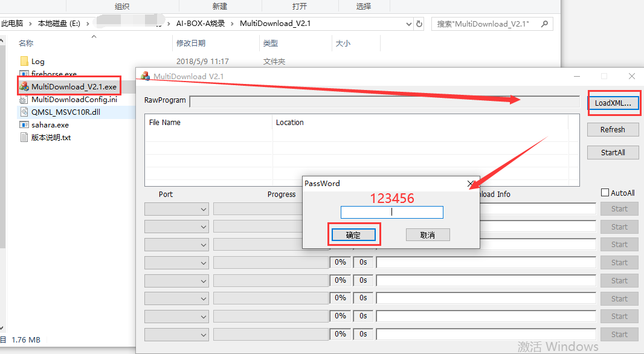Sort files by 大小 column header
The height and width of the screenshot is (354, 644).
click(343, 43)
